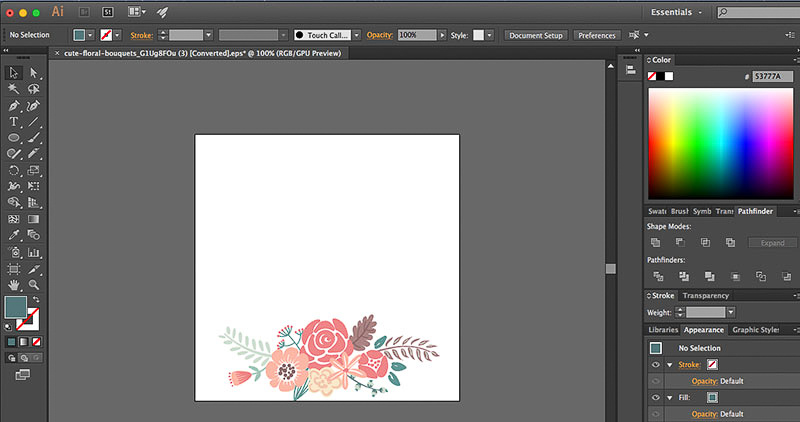Screen dimensions: 800x422
Task: Select the Mesh tool
Action: point(14,219)
